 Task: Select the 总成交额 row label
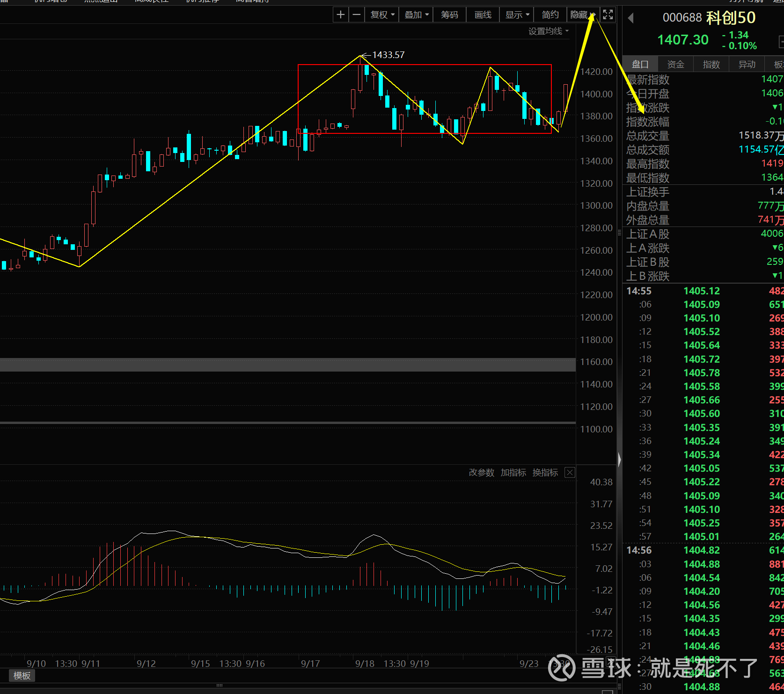[648, 150]
